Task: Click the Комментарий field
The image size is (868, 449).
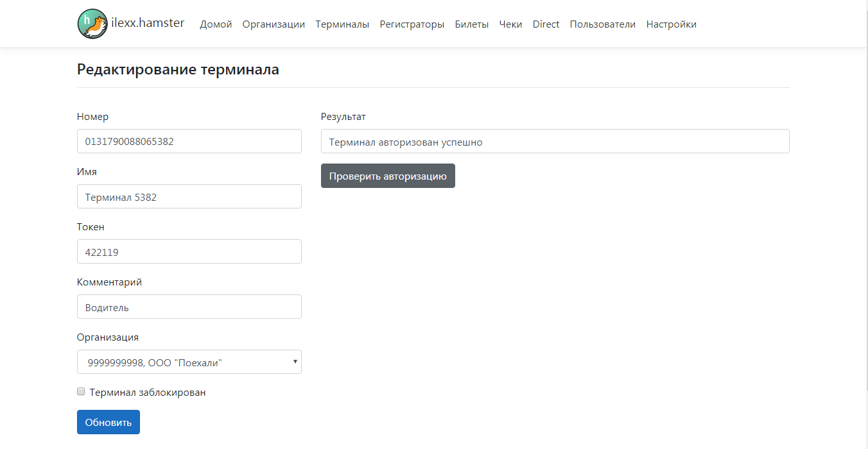Action: (x=189, y=307)
